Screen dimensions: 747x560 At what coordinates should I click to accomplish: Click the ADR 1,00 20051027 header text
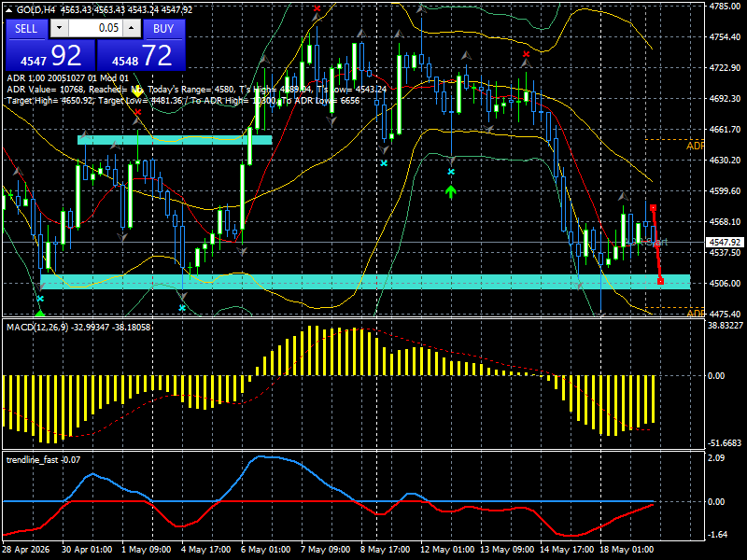click(x=67, y=78)
